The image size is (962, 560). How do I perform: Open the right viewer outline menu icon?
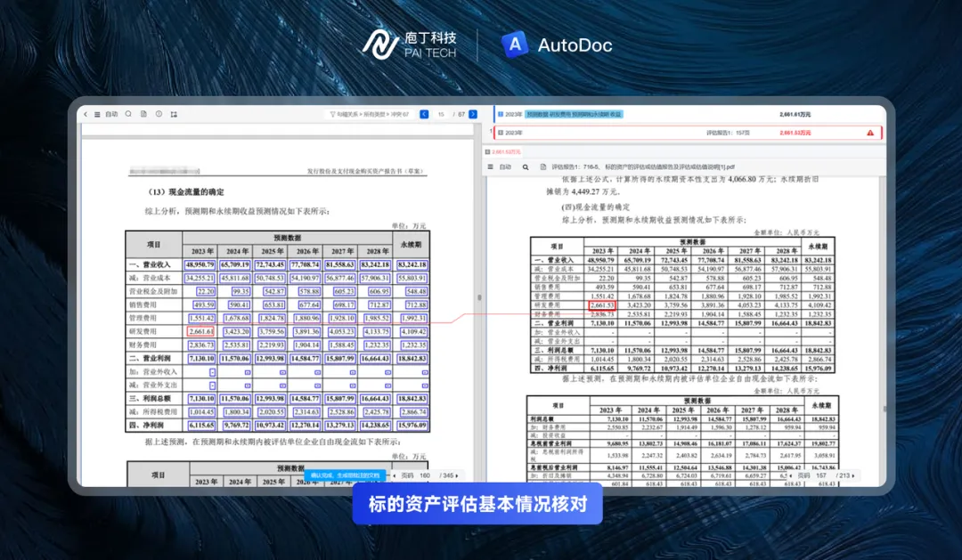point(490,166)
